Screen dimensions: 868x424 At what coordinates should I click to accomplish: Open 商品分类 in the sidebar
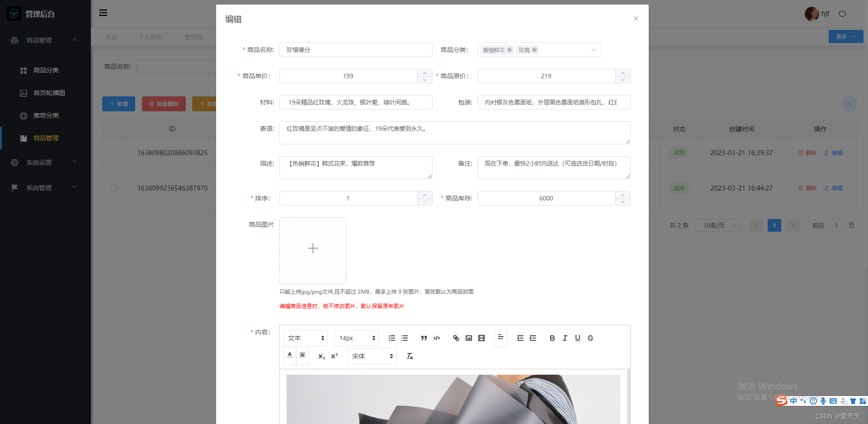45,70
